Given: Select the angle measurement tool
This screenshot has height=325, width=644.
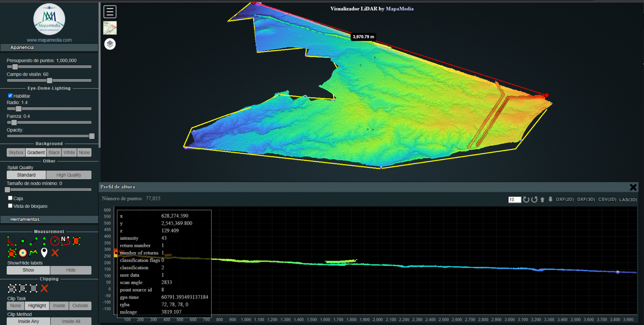Looking at the screenshot, I should 11,241.
